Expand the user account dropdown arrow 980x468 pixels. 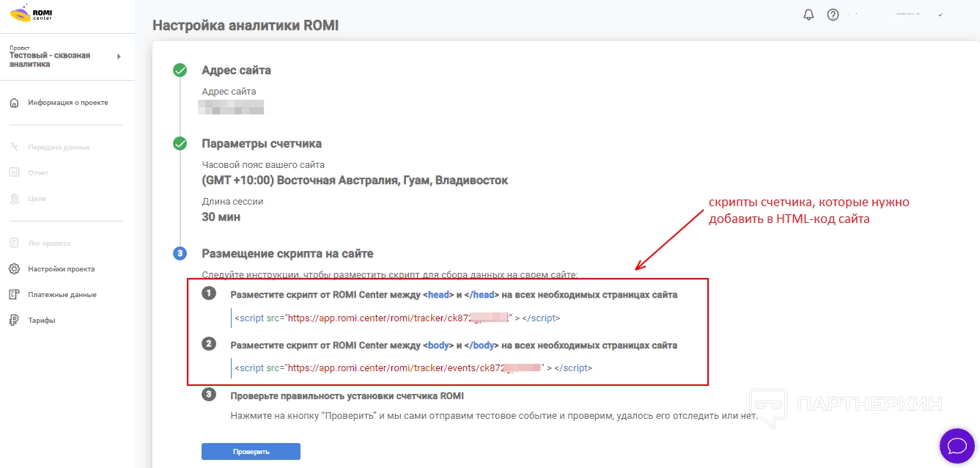940,15
